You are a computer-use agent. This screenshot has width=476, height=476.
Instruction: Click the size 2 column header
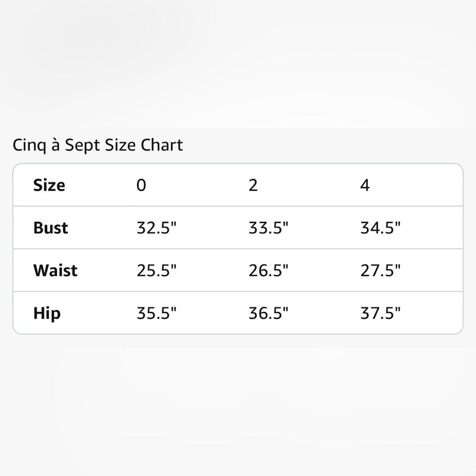point(253,185)
